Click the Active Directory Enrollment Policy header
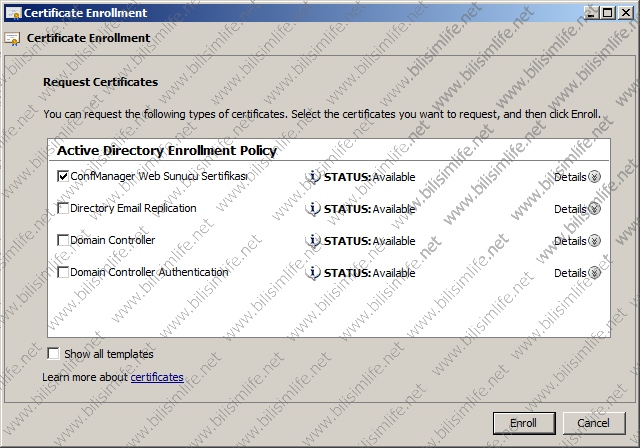The width and height of the screenshot is (640, 448). 167,150
